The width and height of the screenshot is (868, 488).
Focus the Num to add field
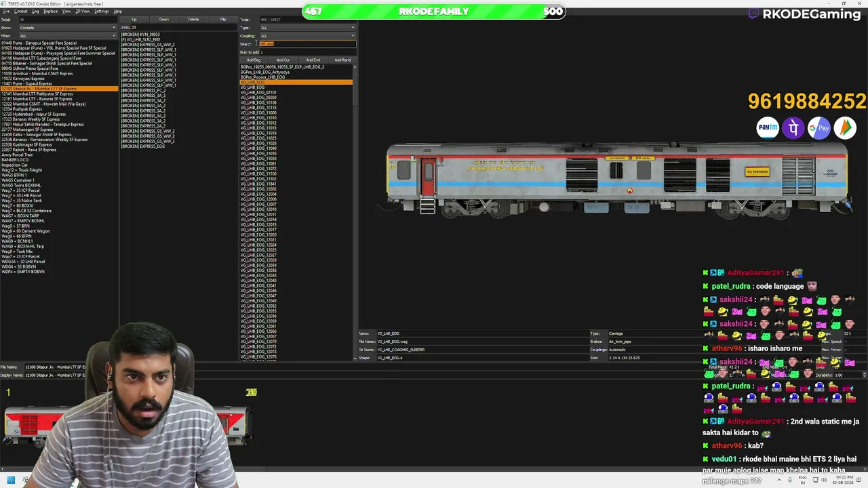308,52
